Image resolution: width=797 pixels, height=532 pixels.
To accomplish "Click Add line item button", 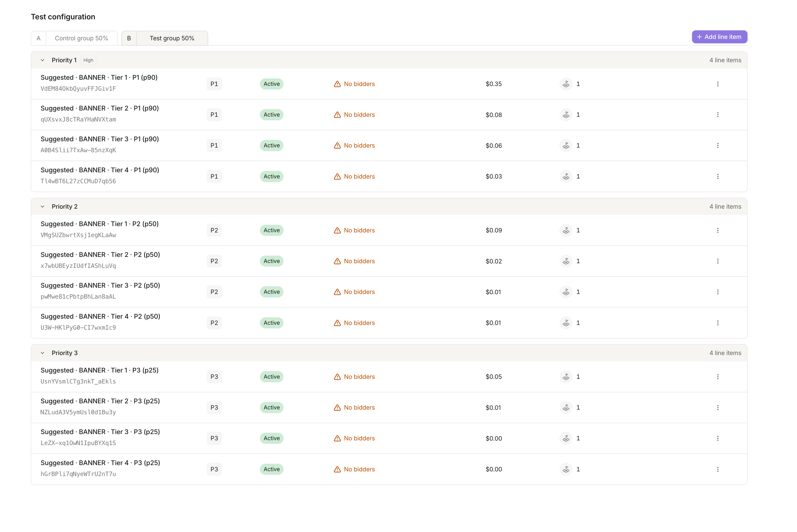I will pyautogui.click(x=719, y=37).
